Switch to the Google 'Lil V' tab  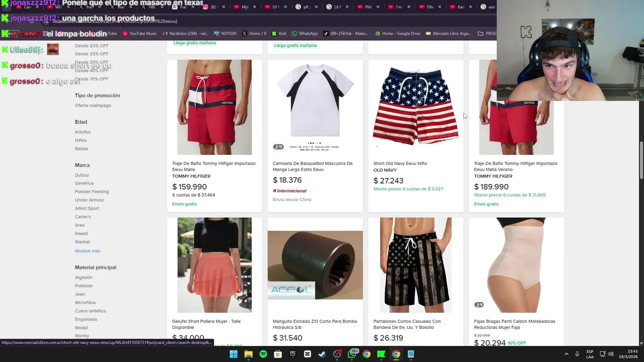[334, 7]
